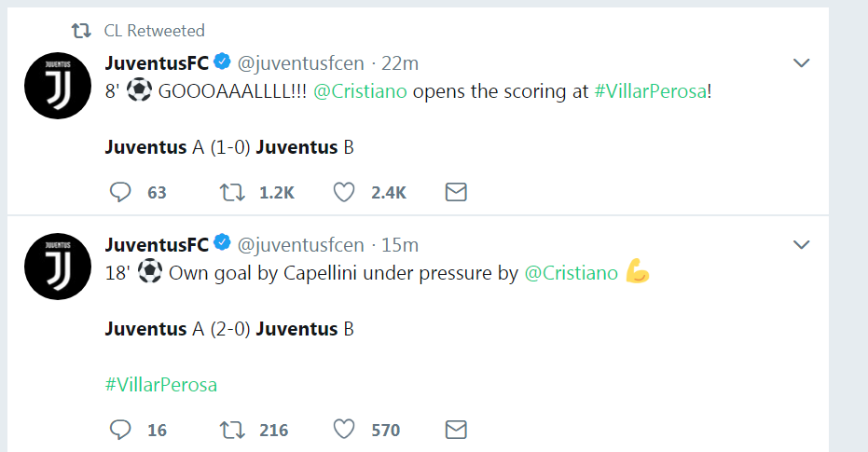This screenshot has width=868, height=452.
Task: Open JuventusFC avatar on first tweet
Action: pyautogui.click(x=57, y=86)
